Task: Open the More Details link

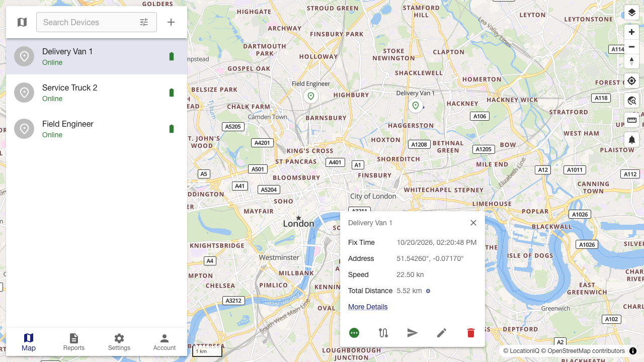Action: pyautogui.click(x=368, y=307)
